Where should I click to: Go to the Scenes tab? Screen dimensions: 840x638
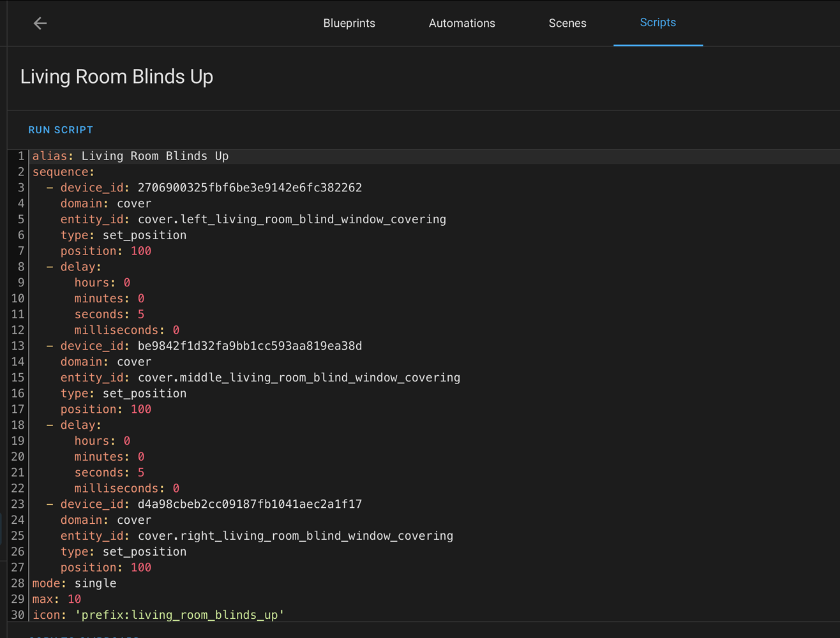click(567, 24)
